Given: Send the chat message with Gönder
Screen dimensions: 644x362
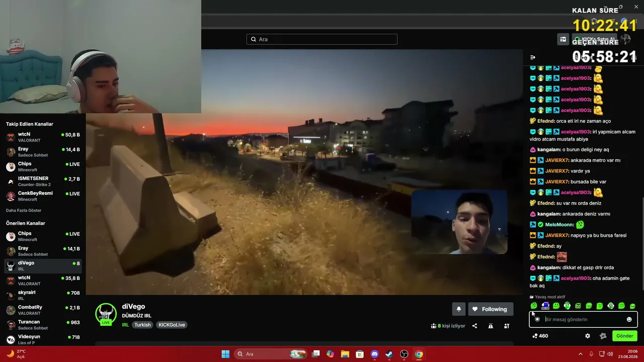Looking at the screenshot, I should [624, 336].
